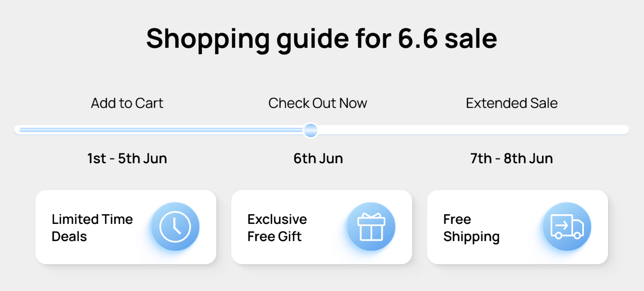The height and width of the screenshot is (291, 644).
Task: Click the word Exclusive in the middle card
Action: tap(277, 219)
